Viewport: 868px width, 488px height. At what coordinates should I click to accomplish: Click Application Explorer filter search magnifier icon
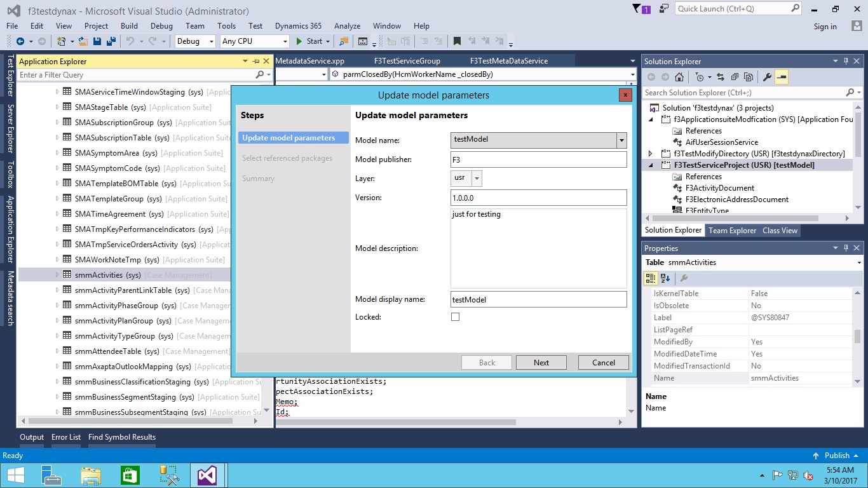[259, 75]
